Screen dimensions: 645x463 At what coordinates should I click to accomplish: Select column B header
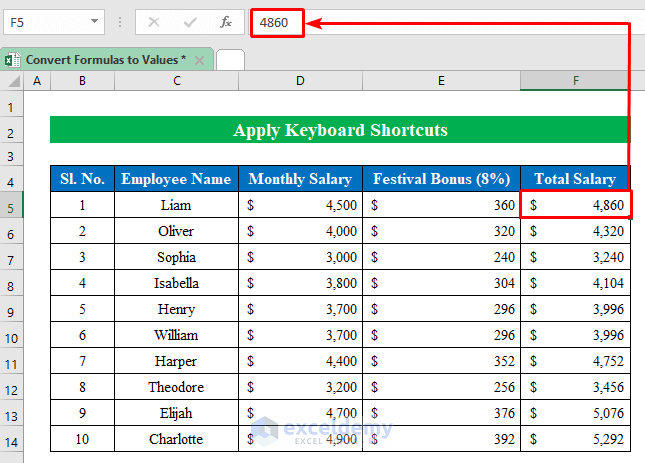[x=82, y=81]
